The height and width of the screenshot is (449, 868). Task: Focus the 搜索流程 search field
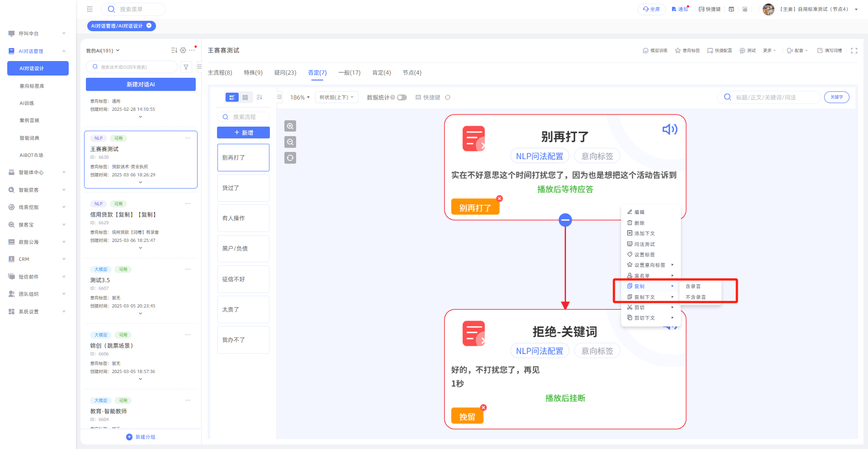243,117
